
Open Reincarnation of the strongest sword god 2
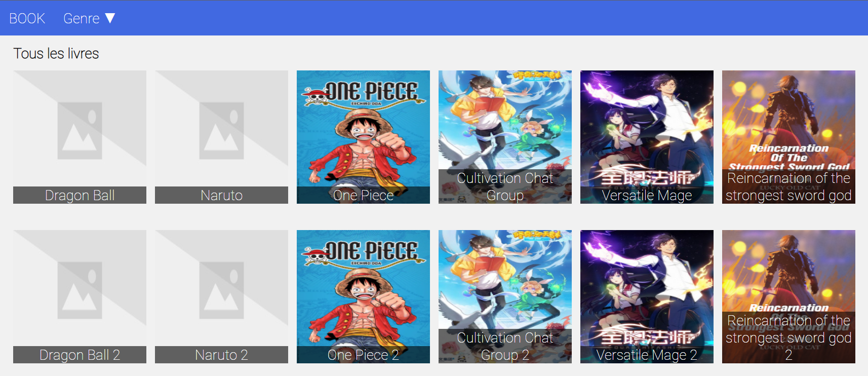tap(788, 296)
